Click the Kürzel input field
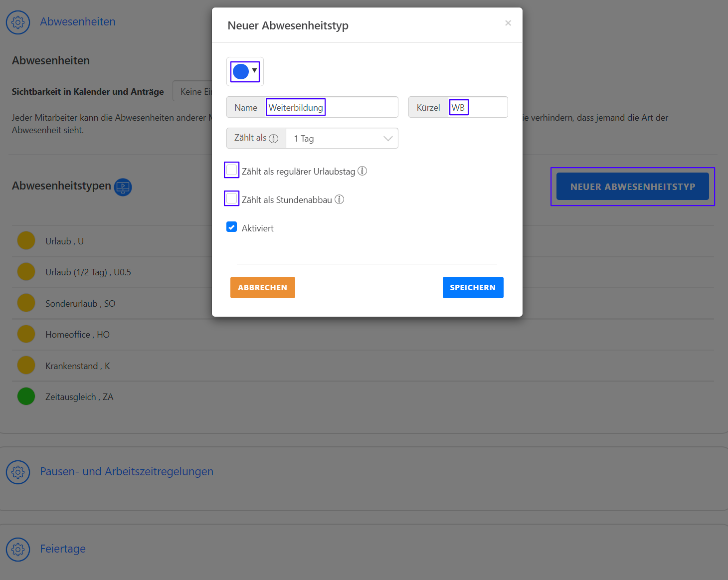Screen dimensions: 728x580 point(477,107)
